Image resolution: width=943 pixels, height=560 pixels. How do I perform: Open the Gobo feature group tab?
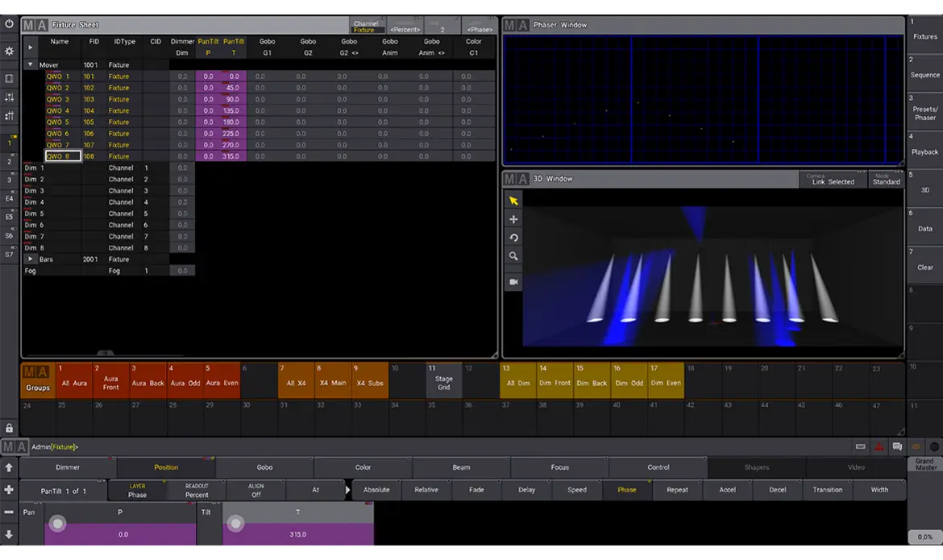click(264, 467)
